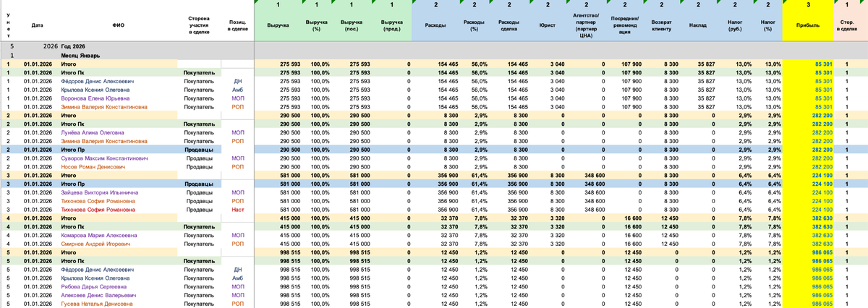Select the Наклад column header

click(x=699, y=25)
